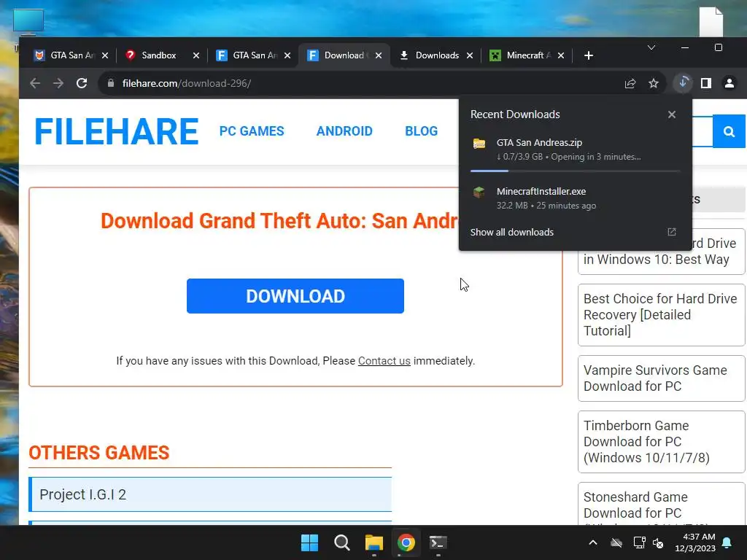747x560 pixels.
Task: Click the blank file icon on desktop
Action: point(711,21)
